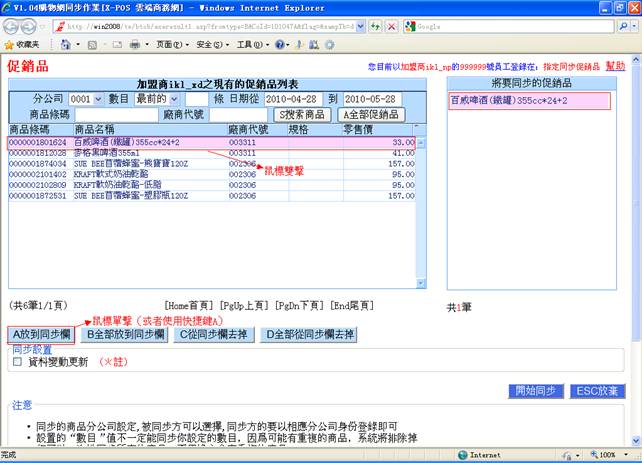
Task: Click the blue help icon in toolbar
Action: 280,45
